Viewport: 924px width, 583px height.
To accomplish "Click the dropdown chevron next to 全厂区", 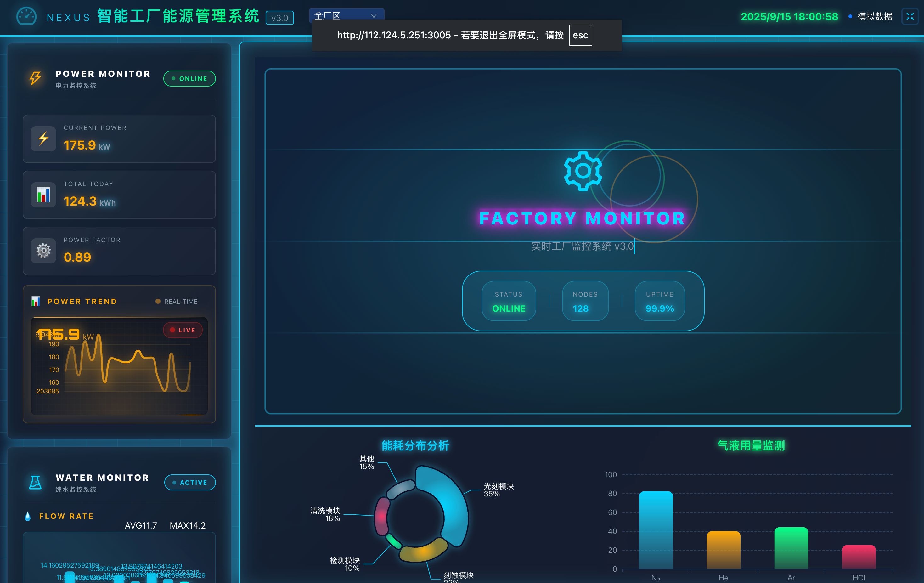I will point(374,15).
